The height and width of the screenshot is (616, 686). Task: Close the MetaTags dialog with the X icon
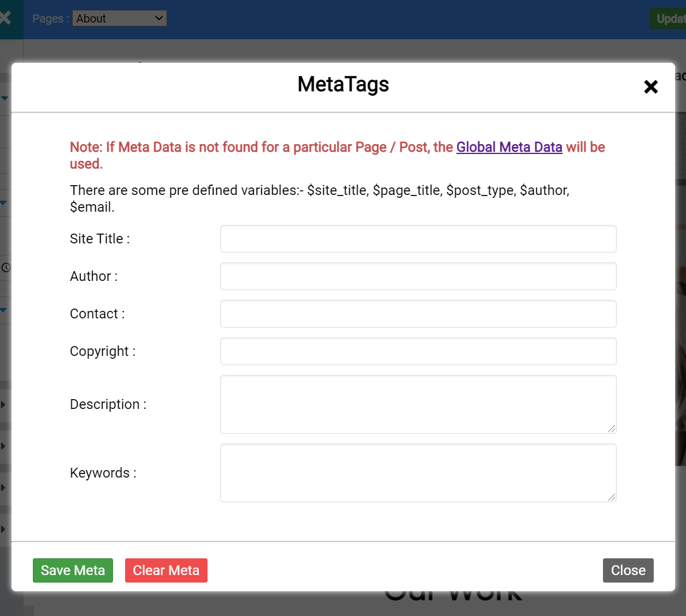[x=651, y=87]
